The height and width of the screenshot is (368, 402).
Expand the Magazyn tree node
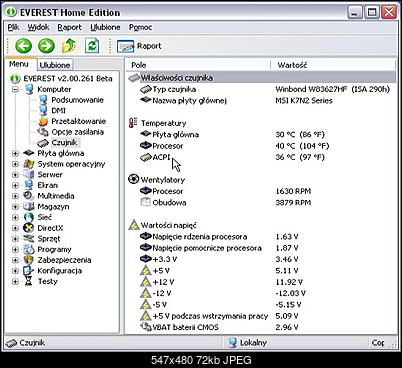[15, 207]
